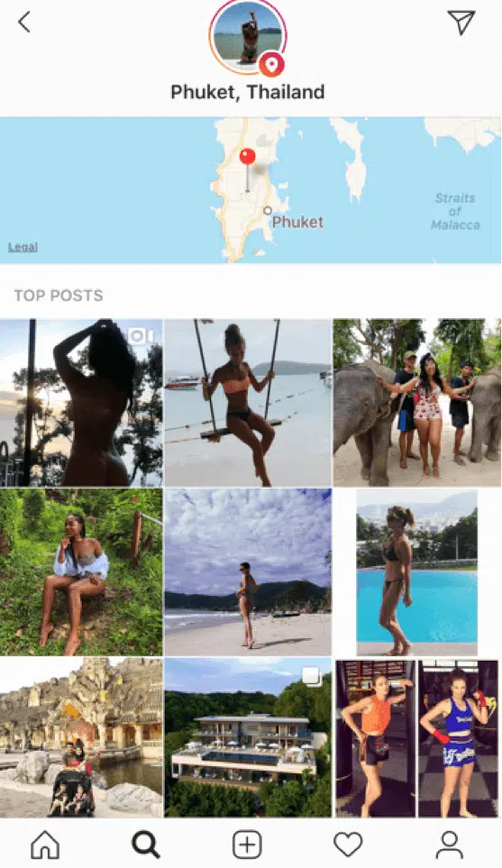Open the profile person icon
This screenshot has width=502, height=868.
(x=450, y=845)
